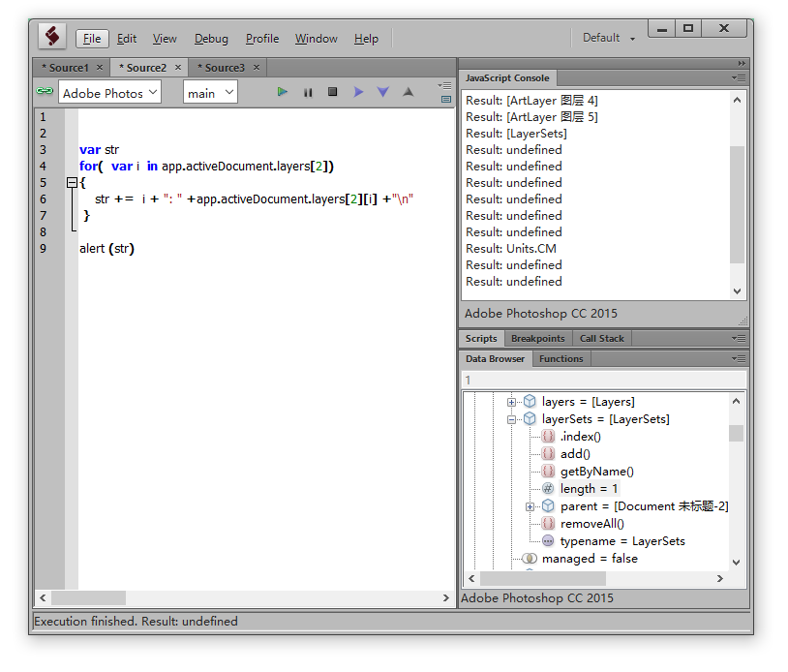Switch to the Breakpoints tab
Viewport: 788px width, 672px height.
(x=537, y=338)
